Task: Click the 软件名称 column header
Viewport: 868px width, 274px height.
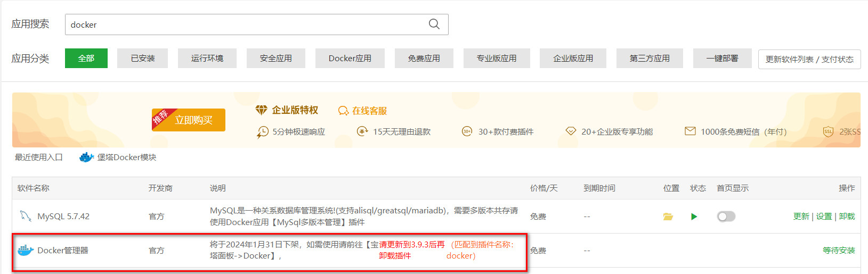Action: click(33, 188)
